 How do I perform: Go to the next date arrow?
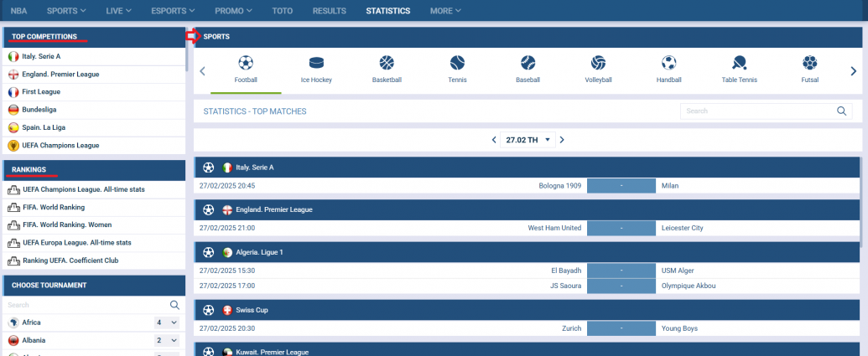pyautogui.click(x=562, y=140)
